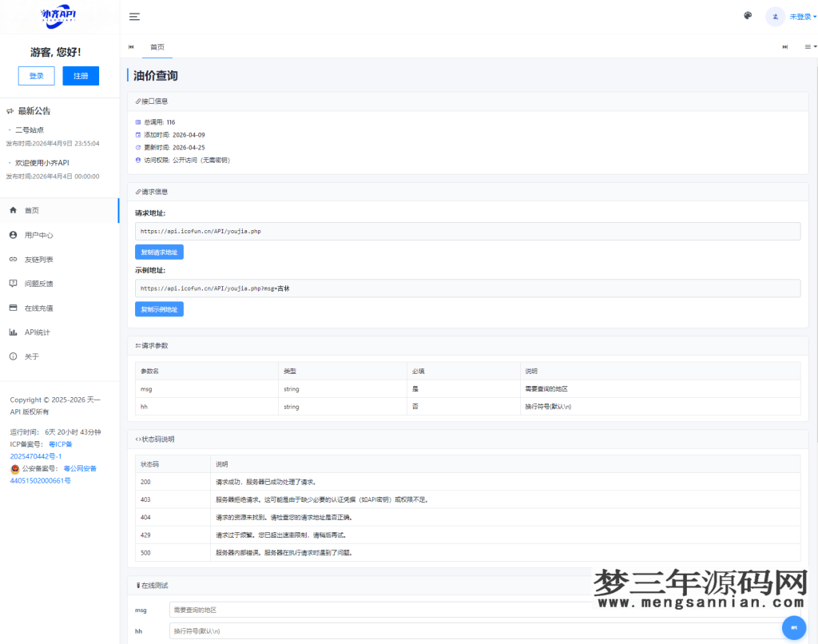Click the 注册 register button
The height and width of the screenshot is (644, 818).
(80, 75)
